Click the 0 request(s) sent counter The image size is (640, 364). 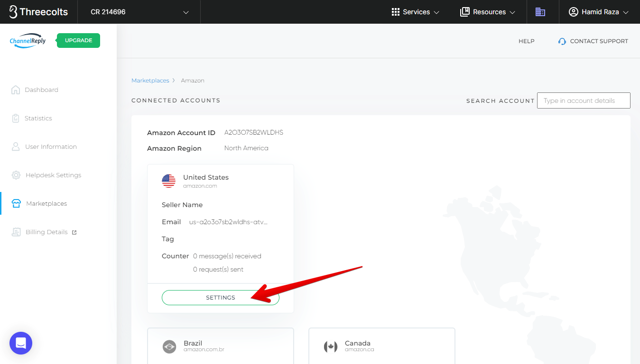click(x=218, y=269)
